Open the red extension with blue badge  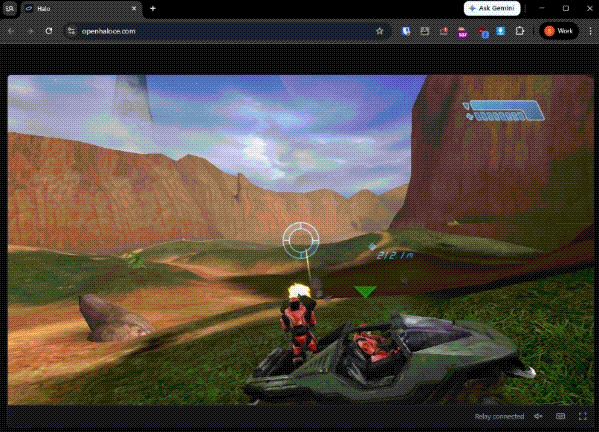[x=482, y=32]
